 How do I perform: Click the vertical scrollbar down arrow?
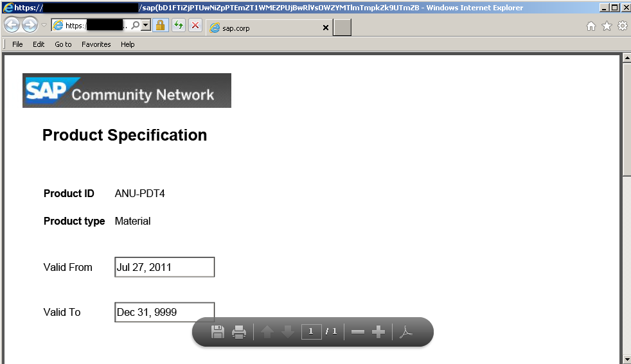coord(627,359)
